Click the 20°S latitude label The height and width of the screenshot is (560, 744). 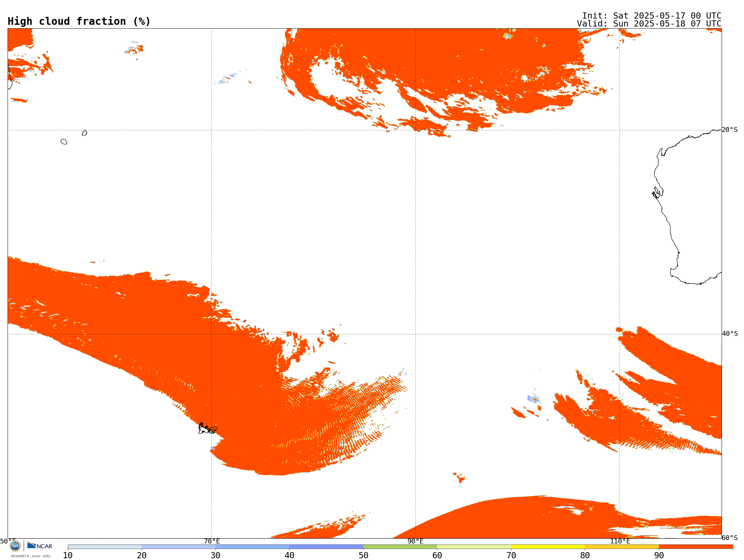(x=730, y=130)
